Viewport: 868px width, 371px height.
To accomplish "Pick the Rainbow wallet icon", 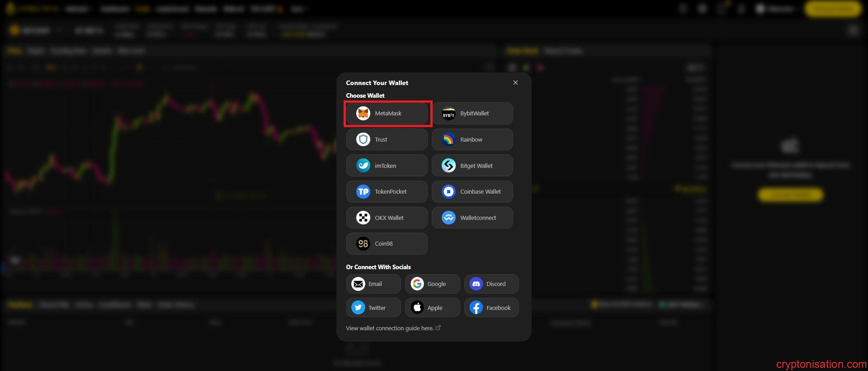I will tap(448, 139).
